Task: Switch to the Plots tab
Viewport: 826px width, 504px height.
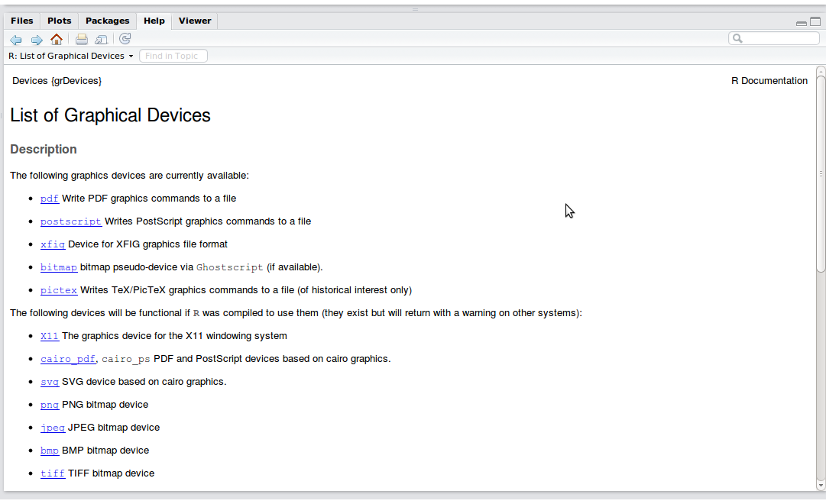Action: pos(60,21)
